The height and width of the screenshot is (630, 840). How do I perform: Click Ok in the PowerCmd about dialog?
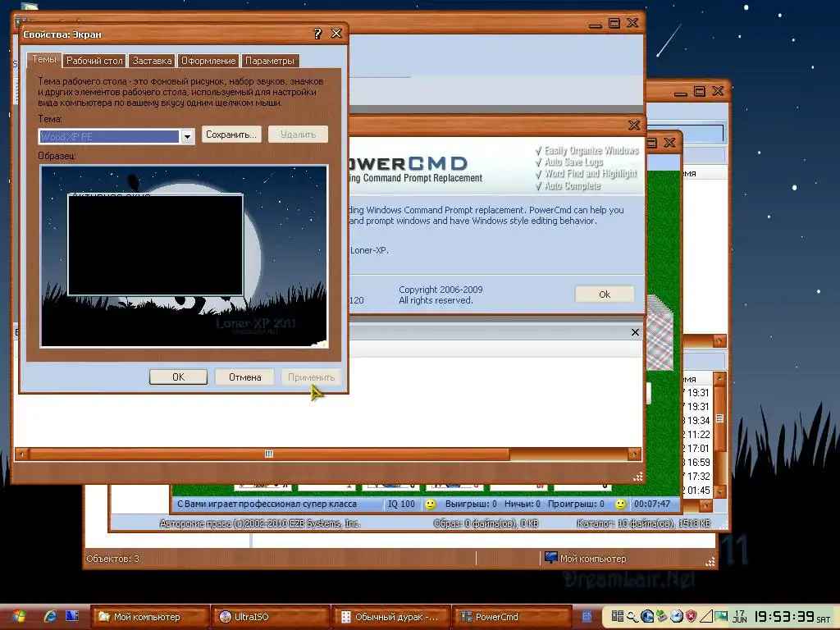tap(605, 294)
